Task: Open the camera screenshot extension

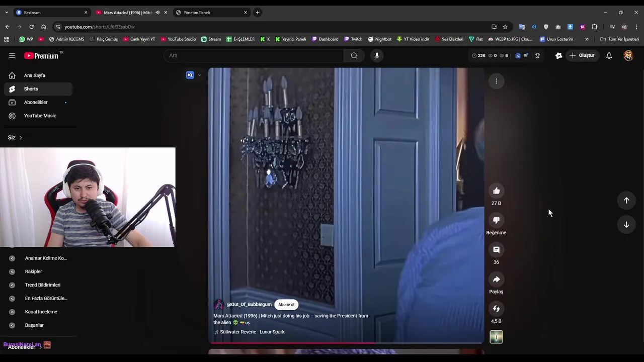Action: click(x=558, y=27)
